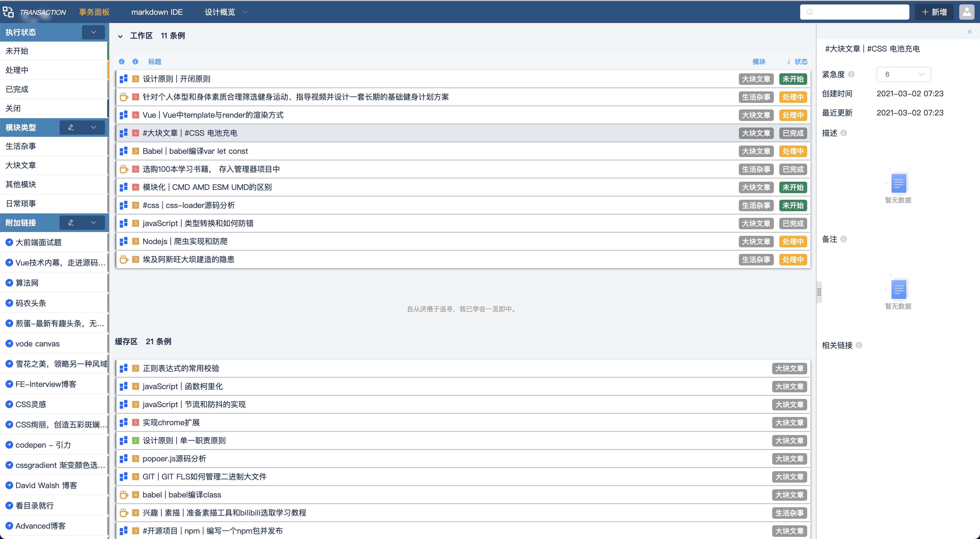Click link icon beside 算法网
The width and height of the screenshot is (980, 539).
coord(9,283)
